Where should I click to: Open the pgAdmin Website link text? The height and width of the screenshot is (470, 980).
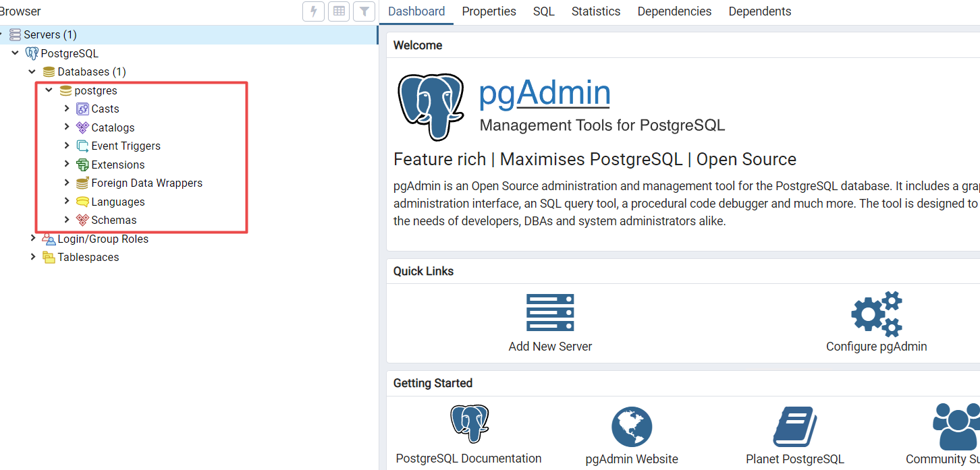click(632, 459)
